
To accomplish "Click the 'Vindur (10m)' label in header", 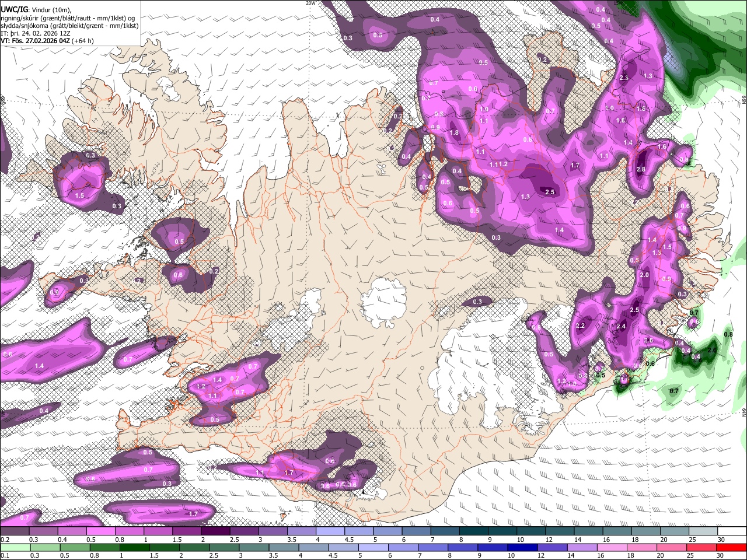I will coord(52,10).
